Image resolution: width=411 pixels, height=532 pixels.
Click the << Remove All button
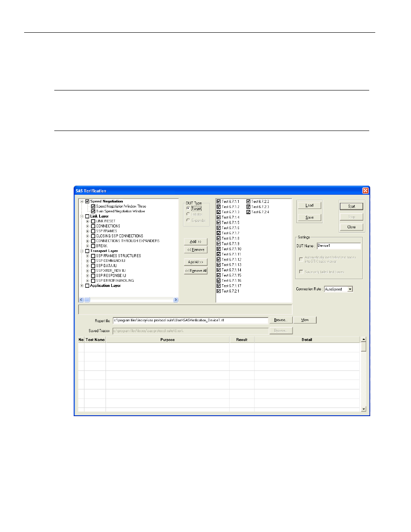point(196,271)
